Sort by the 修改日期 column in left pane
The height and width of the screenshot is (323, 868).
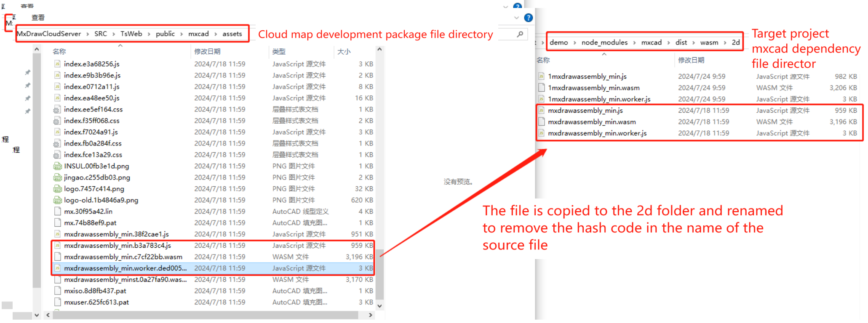(x=207, y=51)
